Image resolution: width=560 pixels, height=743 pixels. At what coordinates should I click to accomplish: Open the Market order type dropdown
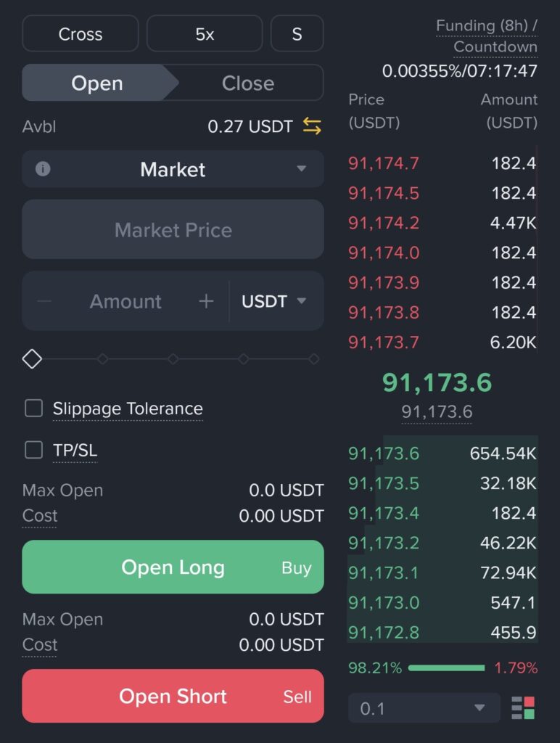pyautogui.click(x=173, y=169)
